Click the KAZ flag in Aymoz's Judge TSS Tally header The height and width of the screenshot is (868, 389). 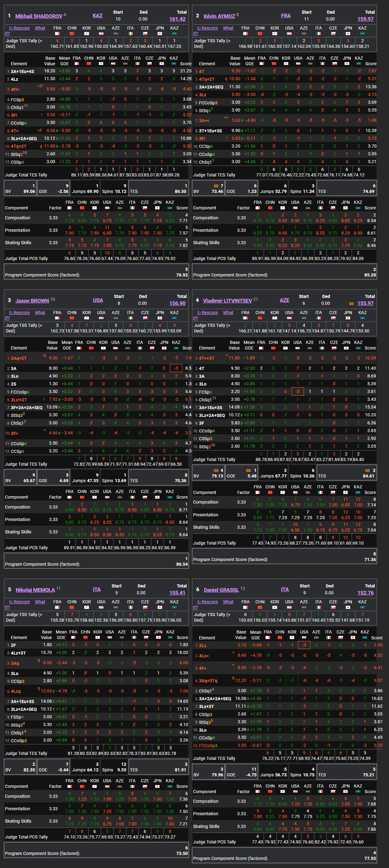click(362, 34)
